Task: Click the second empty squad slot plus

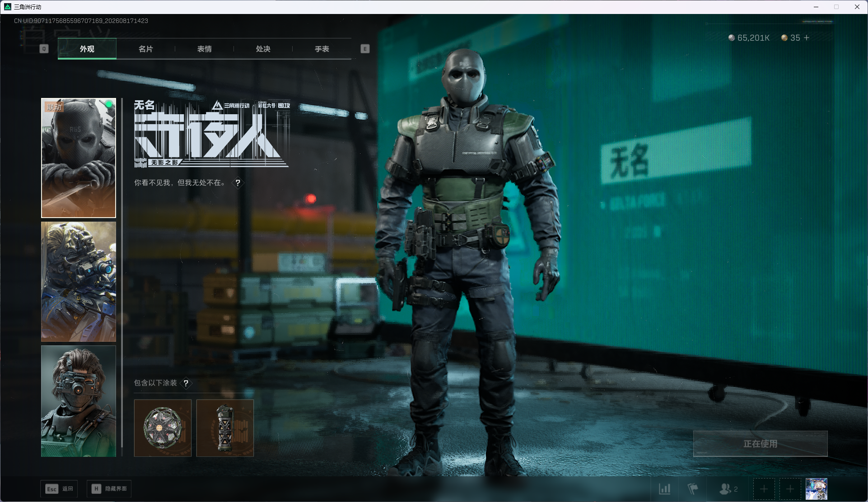Action: point(790,489)
